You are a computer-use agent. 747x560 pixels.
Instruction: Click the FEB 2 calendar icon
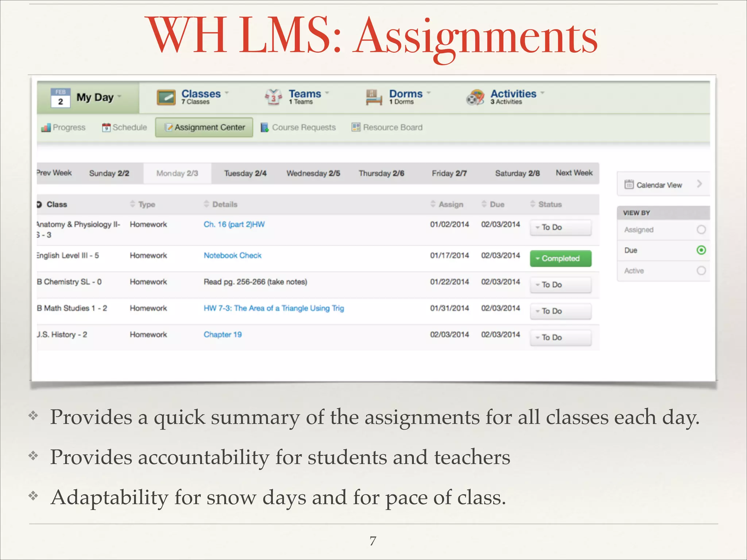tap(61, 97)
